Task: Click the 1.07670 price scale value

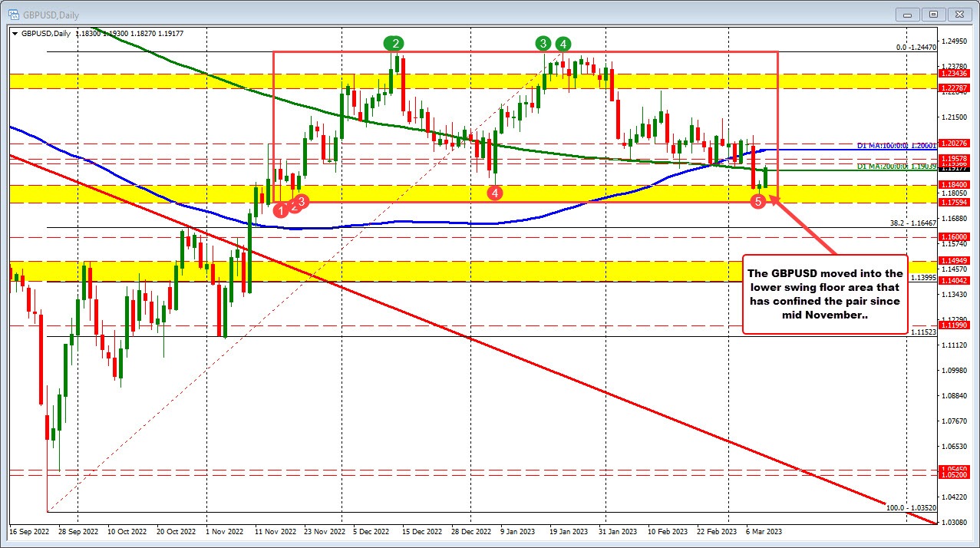Action: (954, 421)
